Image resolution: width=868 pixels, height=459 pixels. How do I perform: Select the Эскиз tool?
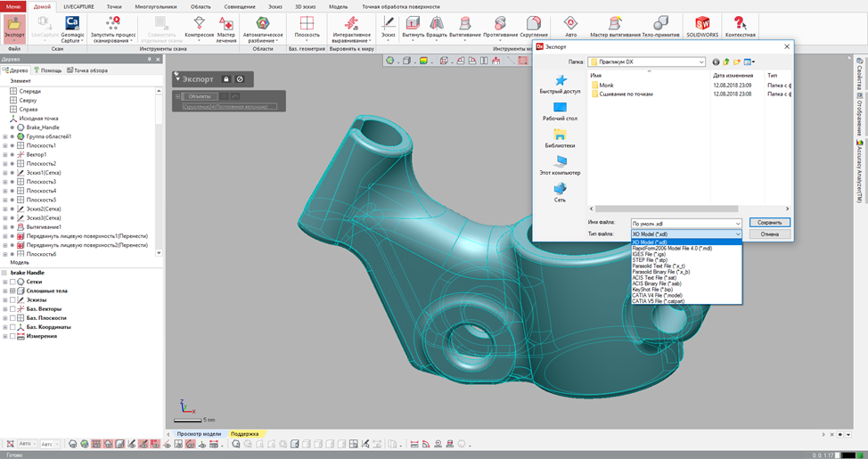(x=389, y=27)
